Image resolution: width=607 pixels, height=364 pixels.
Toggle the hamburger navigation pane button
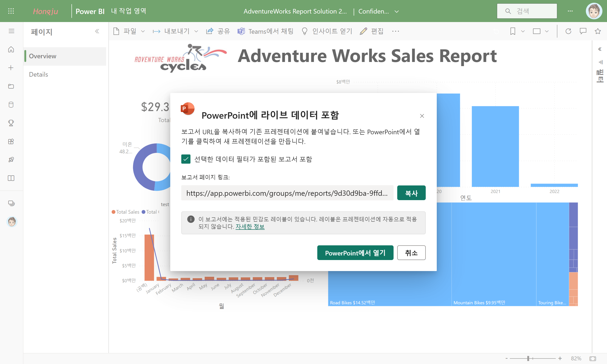(11, 31)
